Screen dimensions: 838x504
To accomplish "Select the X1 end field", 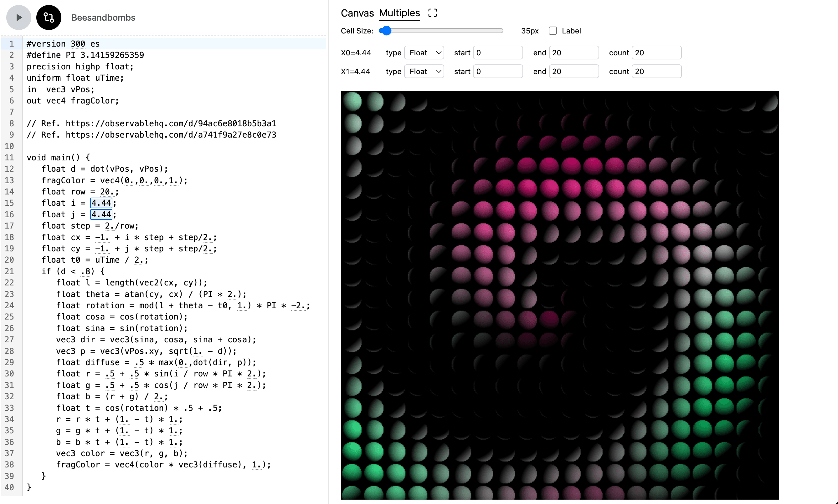I will [573, 71].
